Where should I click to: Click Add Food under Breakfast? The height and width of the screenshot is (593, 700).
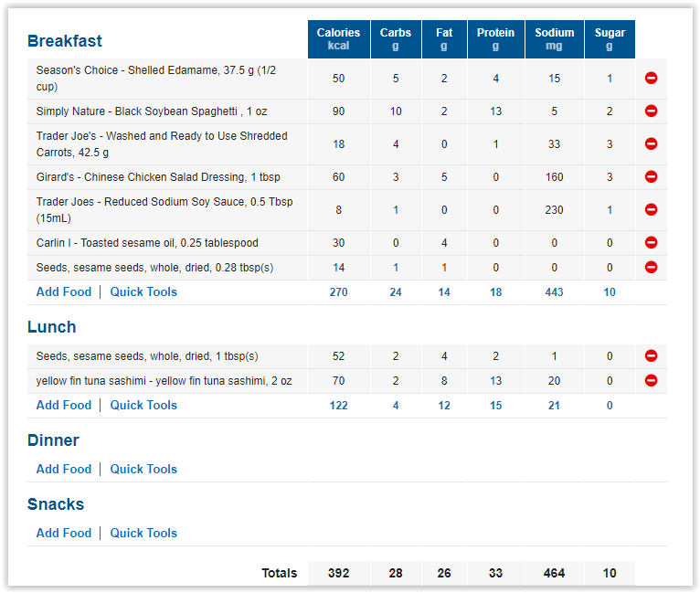(x=64, y=291)
